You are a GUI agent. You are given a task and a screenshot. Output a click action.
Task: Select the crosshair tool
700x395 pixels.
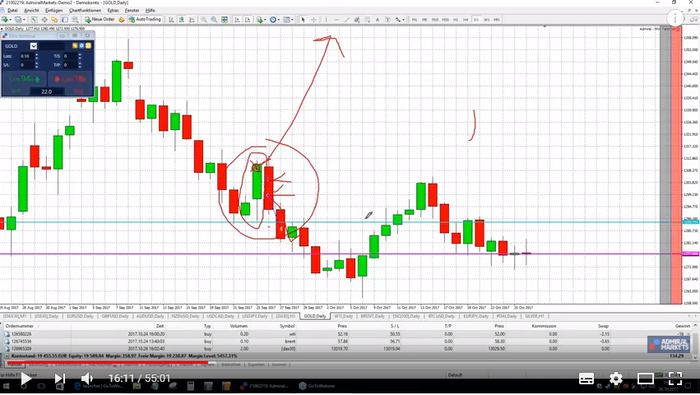[x=313, y=20]
